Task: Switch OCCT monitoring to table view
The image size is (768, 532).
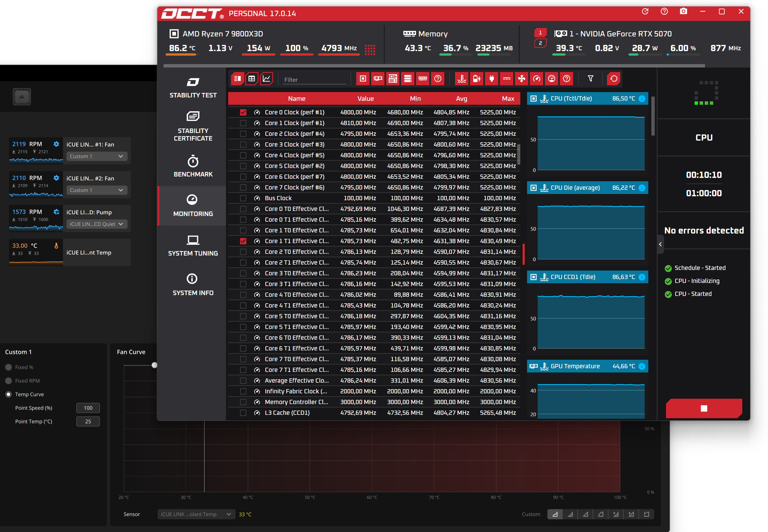Action: click(x=252, y=79)
